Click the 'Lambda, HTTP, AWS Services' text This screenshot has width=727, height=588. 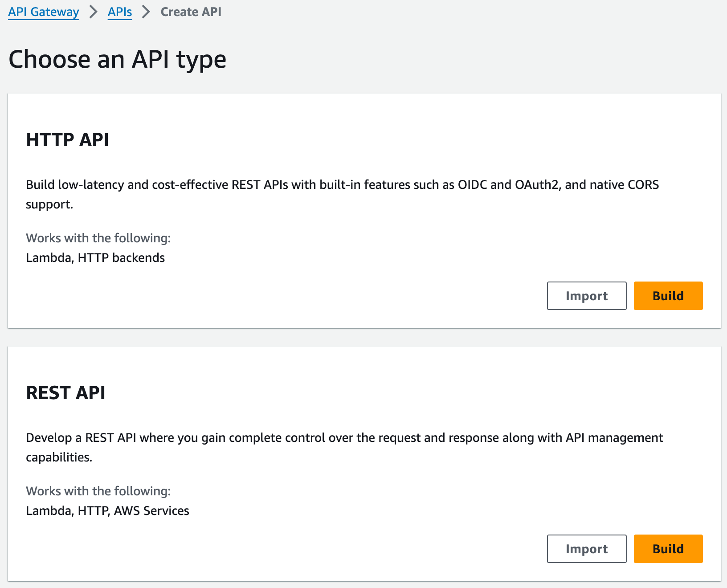point(107,511)
